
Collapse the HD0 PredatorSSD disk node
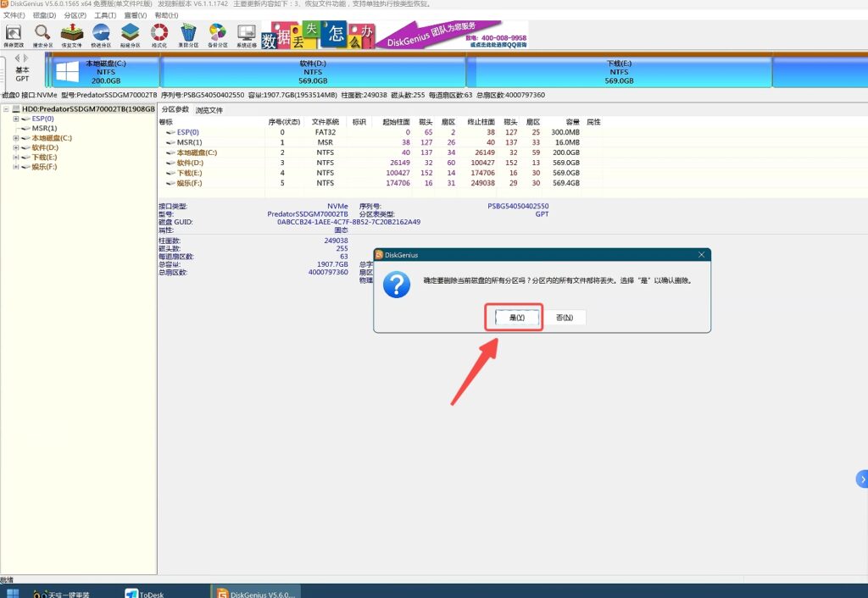(6, 109)
